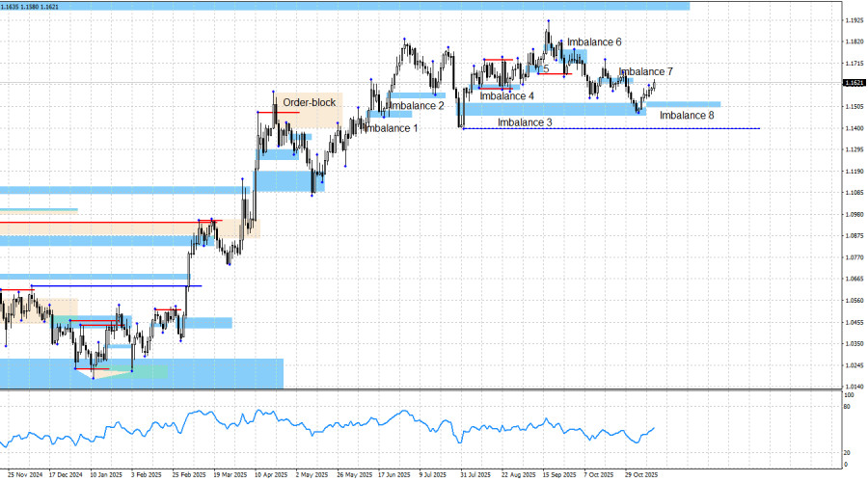This screenshot has height=482, width=868.
Task: Click the 1.1085 price axis value
Action: (854, 193)
